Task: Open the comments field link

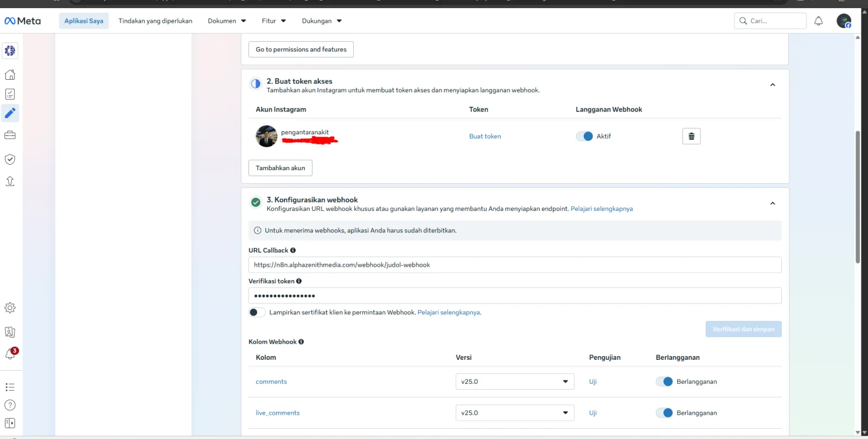Action: [x=271, y=382]
